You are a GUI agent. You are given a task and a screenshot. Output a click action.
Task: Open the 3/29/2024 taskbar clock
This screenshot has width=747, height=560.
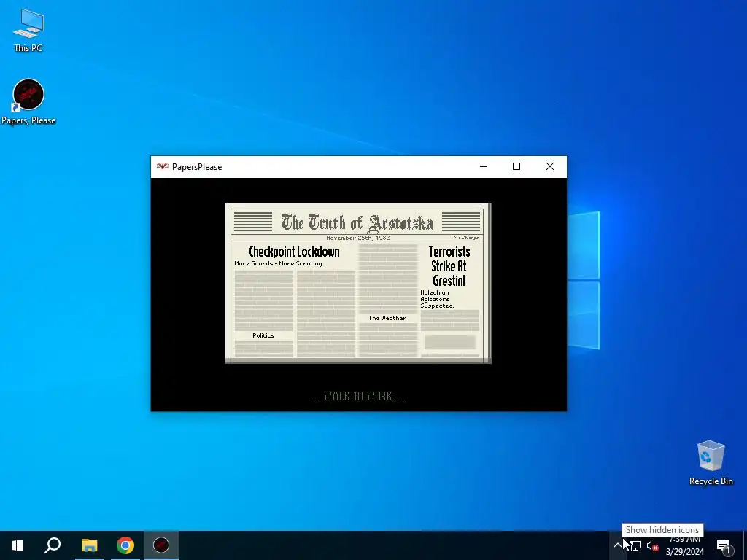tap(684, 545)
